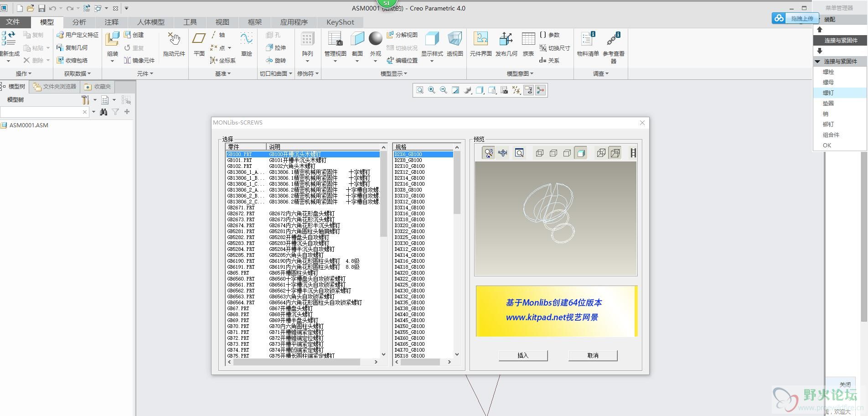Screen dimensions: 868x416
Task: Expand the 基准 group dropdown
Action: coord(223,73)
